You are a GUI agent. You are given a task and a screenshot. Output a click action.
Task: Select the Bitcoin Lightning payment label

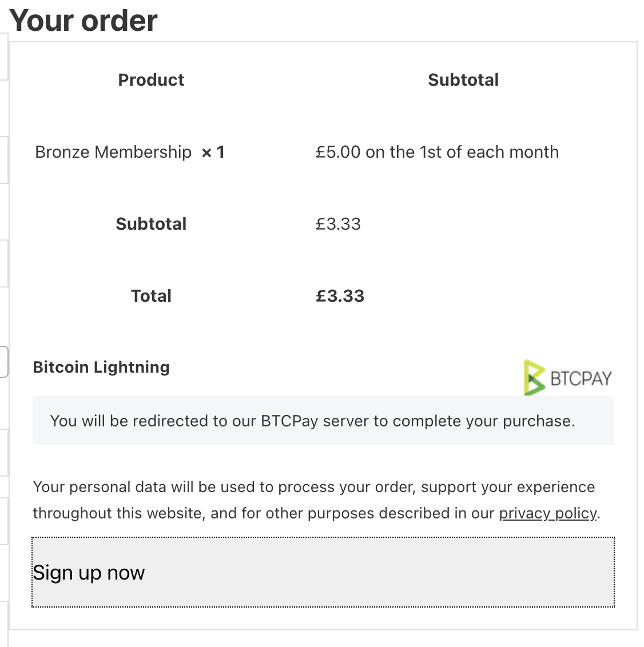tap(101, 367)
